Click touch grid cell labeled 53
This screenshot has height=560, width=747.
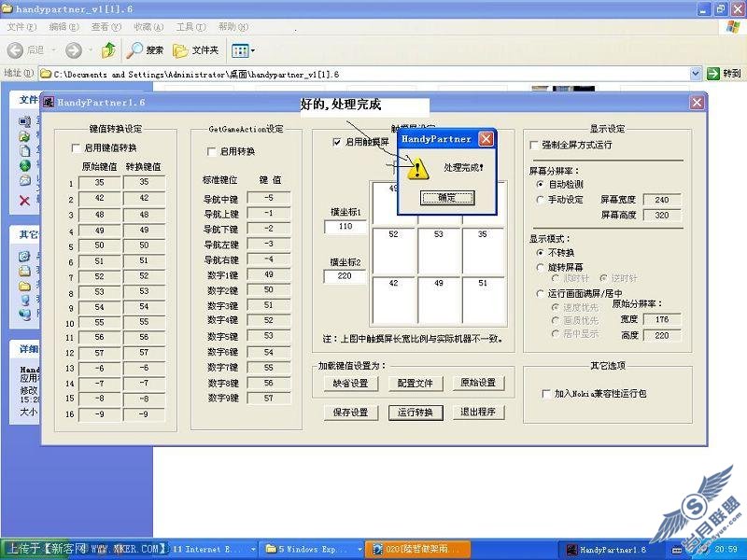(x=439, y=251)
